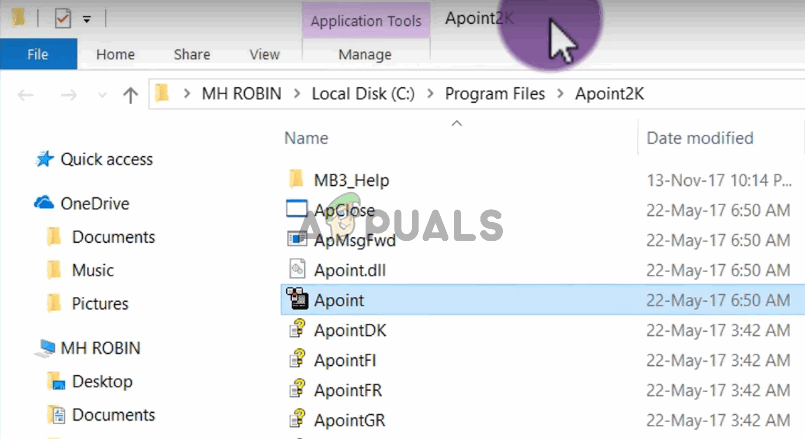
Task: Sort by the Date modified column header
Action: click(700, 138)
